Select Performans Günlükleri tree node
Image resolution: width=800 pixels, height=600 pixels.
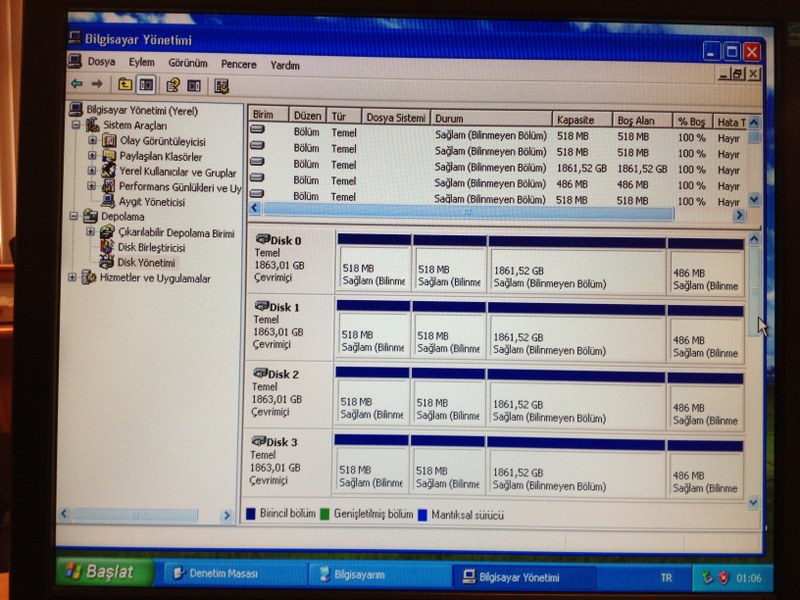180,187
